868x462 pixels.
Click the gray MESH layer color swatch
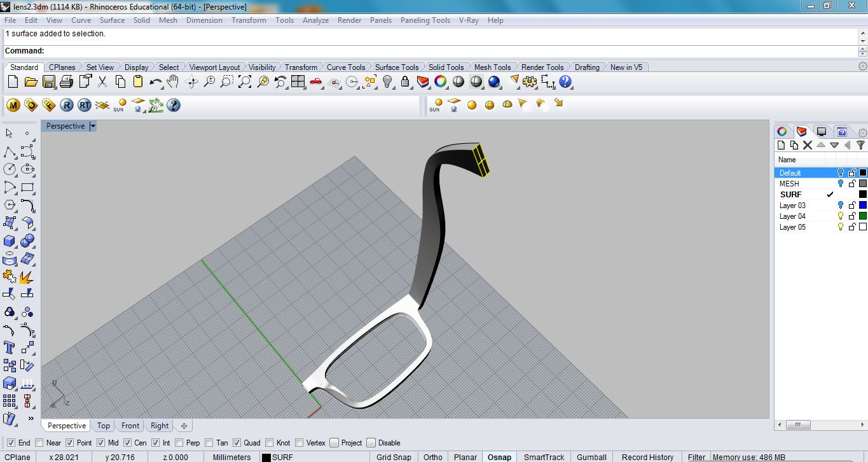tap(863, 184)
